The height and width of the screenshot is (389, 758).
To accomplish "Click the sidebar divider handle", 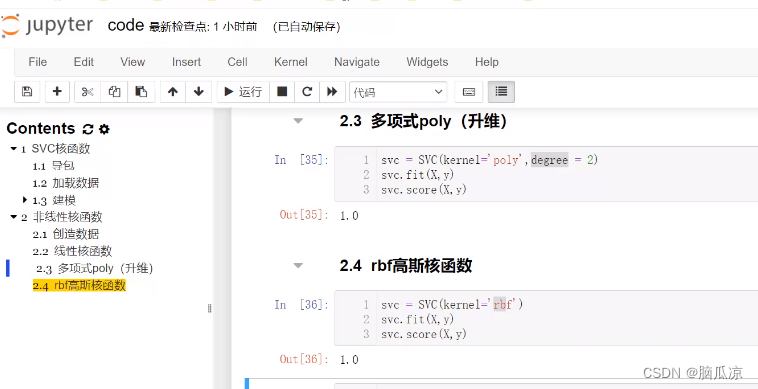I will point(209,308).
